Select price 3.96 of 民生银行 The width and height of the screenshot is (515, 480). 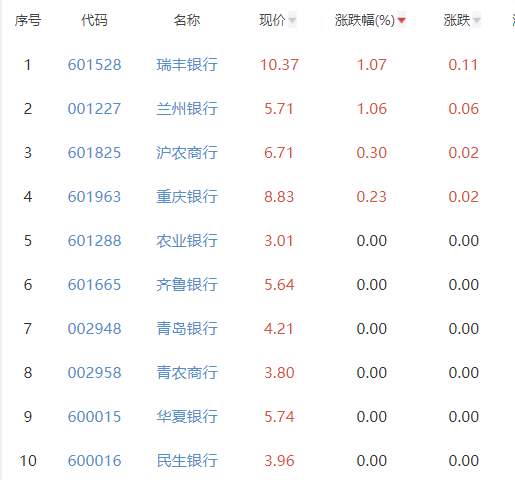point(279,461)
